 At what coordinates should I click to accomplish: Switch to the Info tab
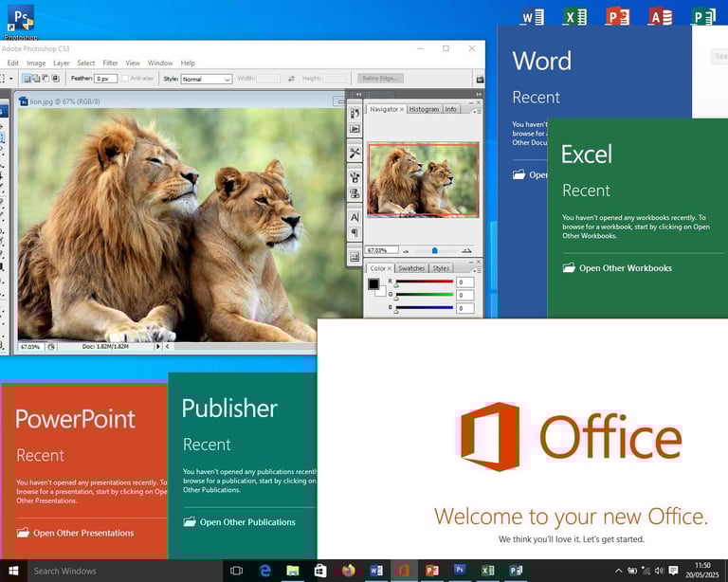click(x=451, y=109)
